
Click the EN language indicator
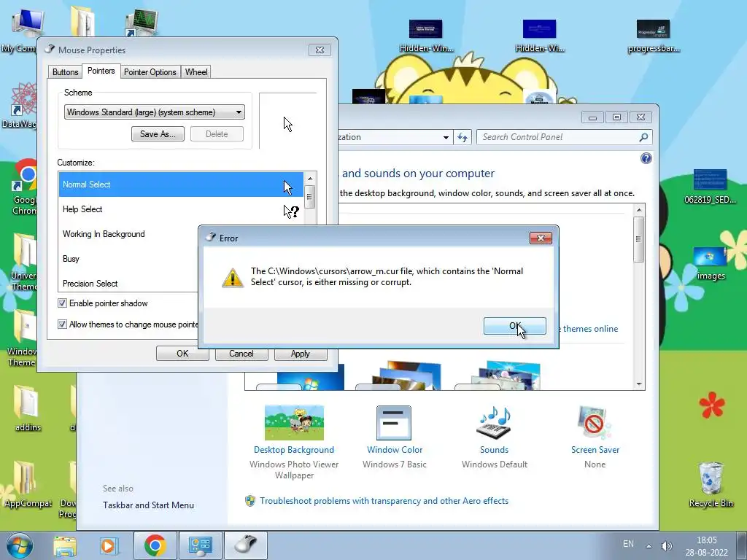(628, 544)
